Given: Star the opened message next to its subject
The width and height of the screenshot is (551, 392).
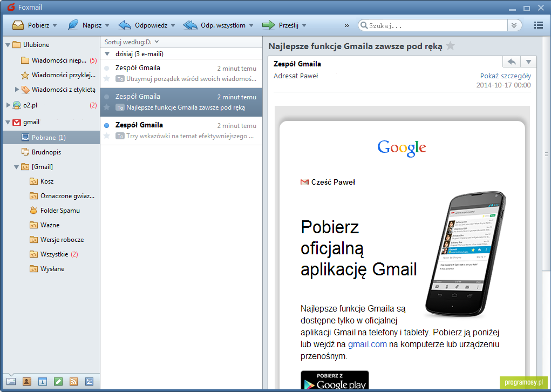Looking at the screenshot, I should tap(450, 46).
